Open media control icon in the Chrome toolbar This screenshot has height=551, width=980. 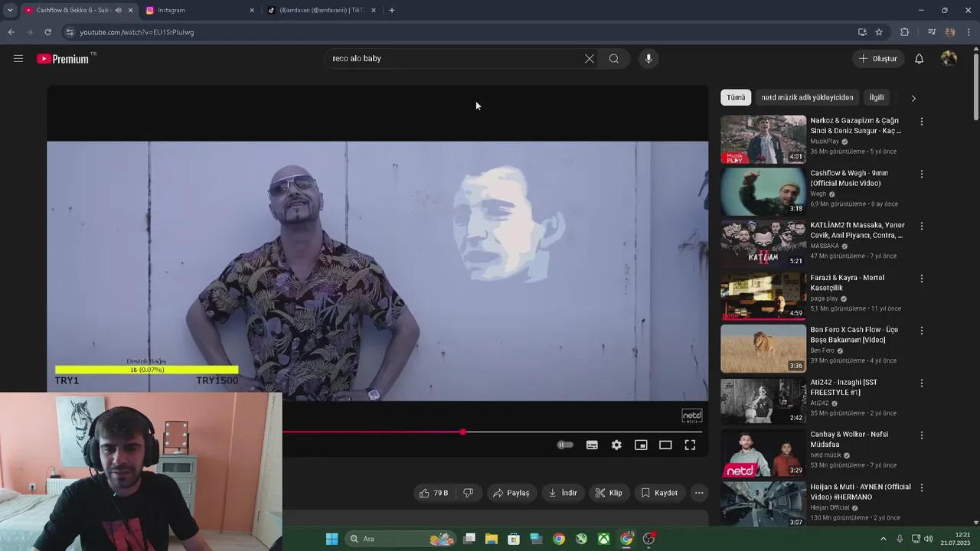click(932, 32)
